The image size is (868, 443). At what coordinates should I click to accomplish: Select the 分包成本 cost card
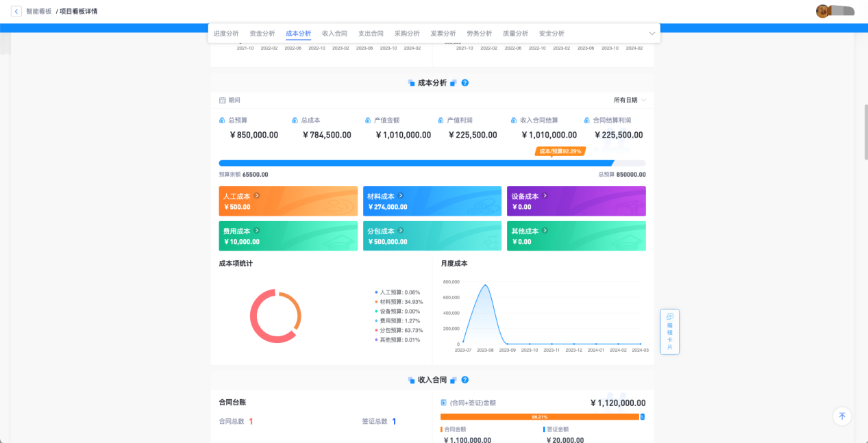point(432,236)
